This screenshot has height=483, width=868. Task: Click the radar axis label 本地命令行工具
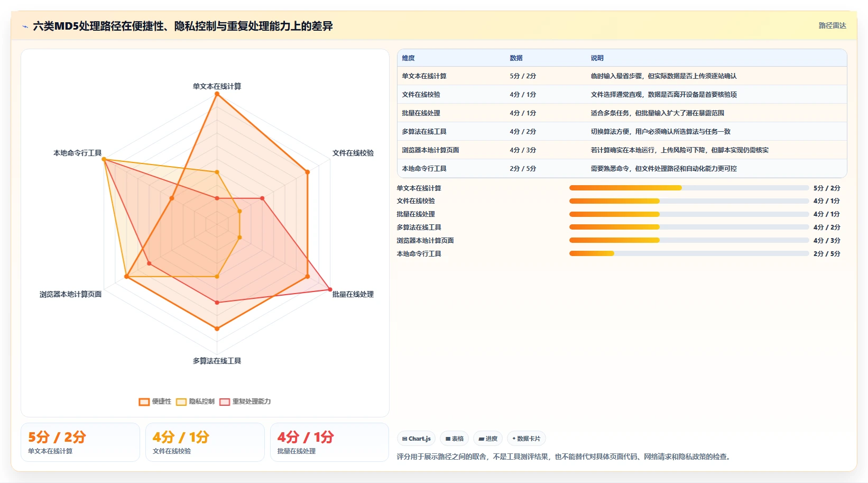(77, 153)
